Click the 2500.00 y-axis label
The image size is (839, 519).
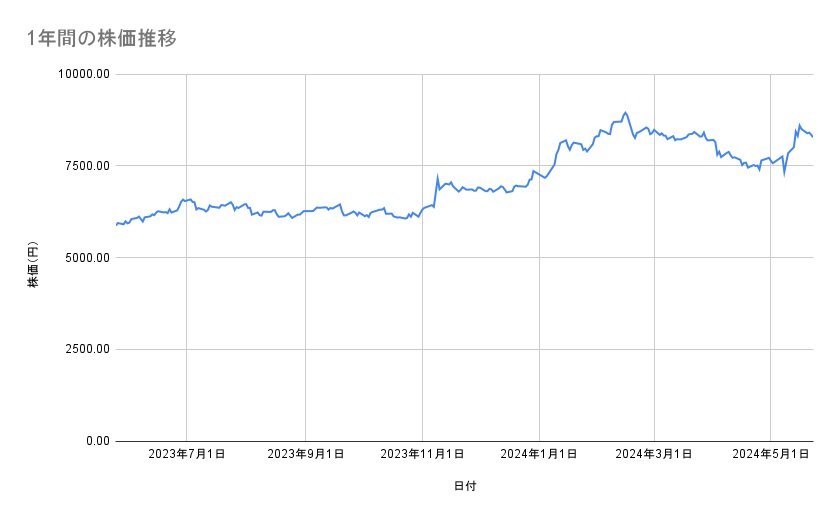click(84, 349)
